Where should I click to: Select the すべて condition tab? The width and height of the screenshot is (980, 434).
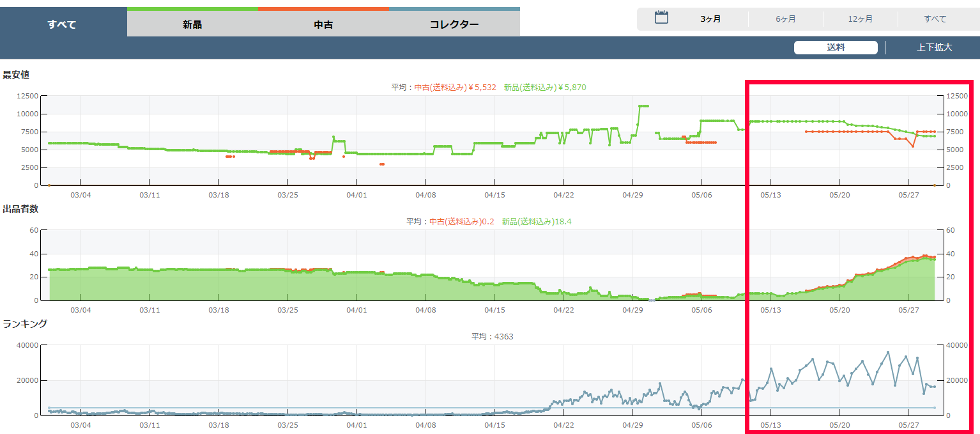click(63, 25)
